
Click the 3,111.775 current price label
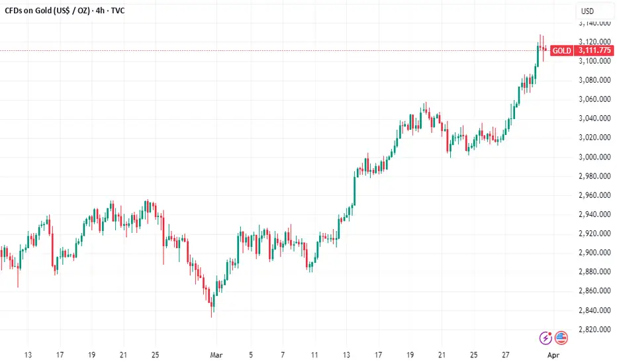click(594, 50)
